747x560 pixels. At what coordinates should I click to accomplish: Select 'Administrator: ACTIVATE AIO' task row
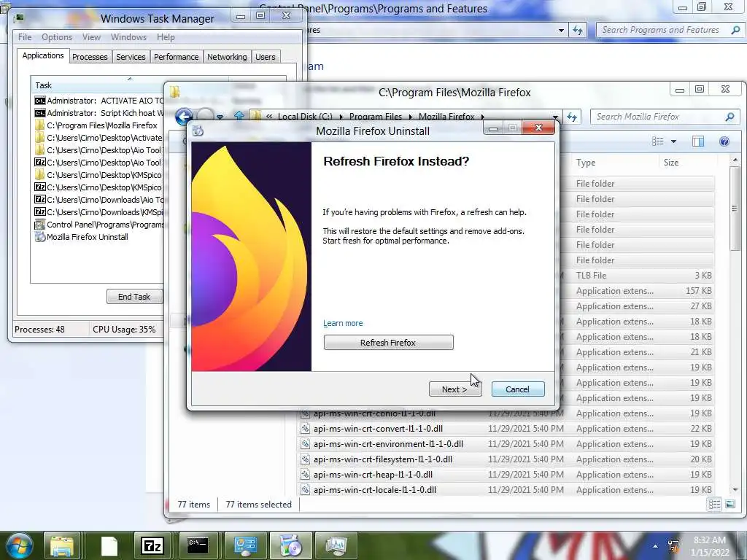98,101
